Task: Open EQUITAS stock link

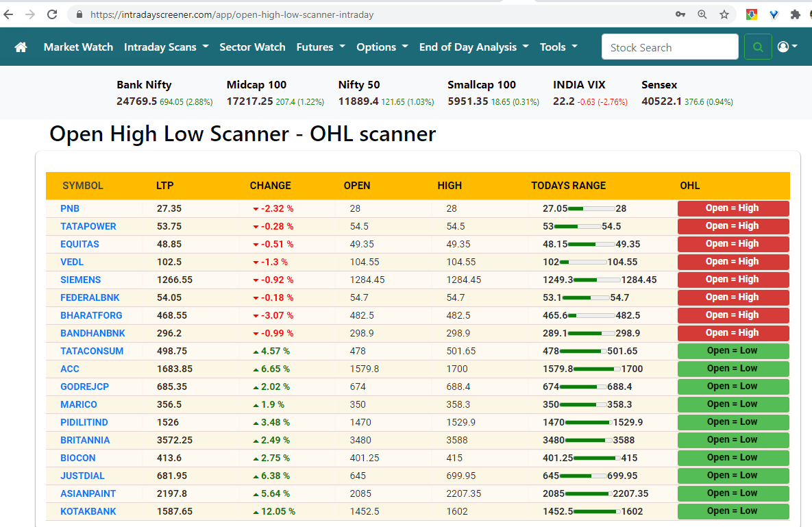Action: [x=79, y=244]
